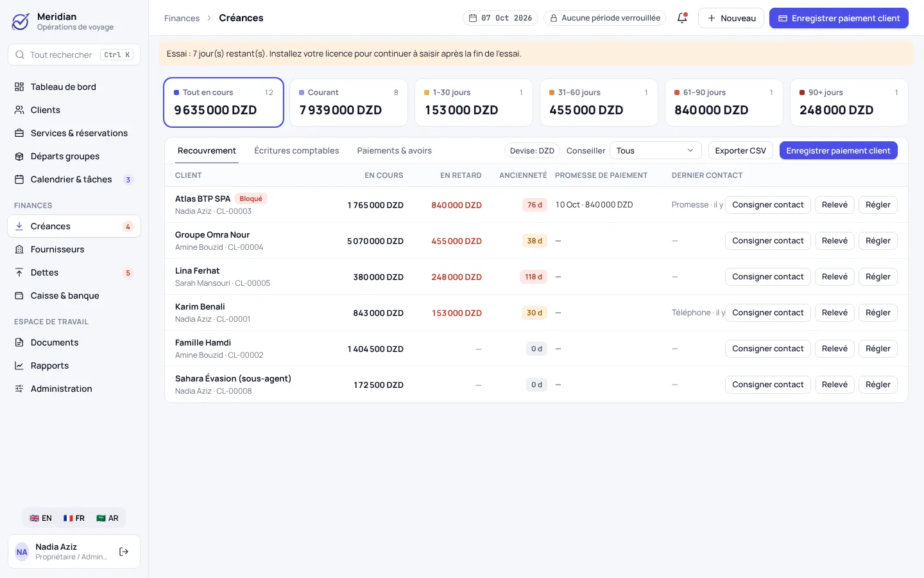Switch language to EN
This screenshot has width=924, height=578.
point(40,518)
